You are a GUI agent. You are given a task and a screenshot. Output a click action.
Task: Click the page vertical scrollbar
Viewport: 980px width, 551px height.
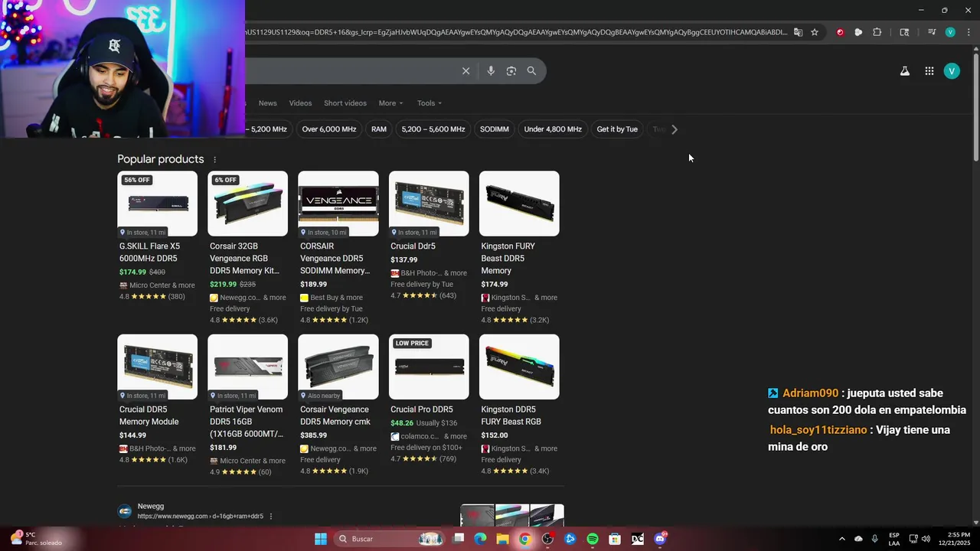(975, 107)
